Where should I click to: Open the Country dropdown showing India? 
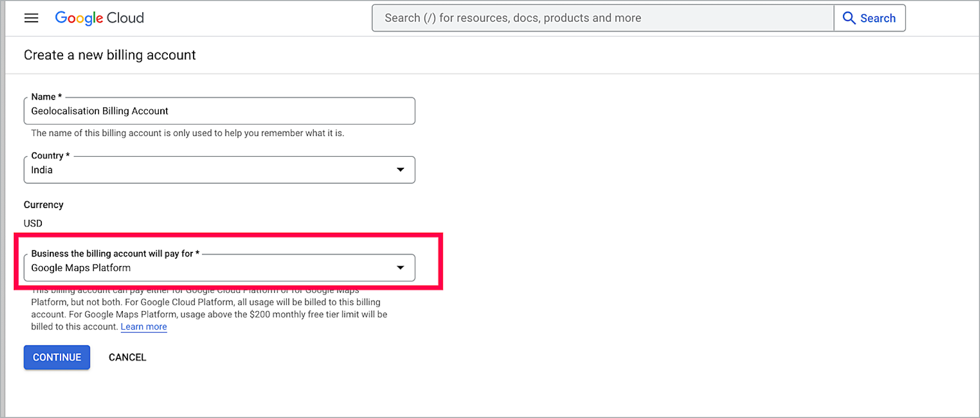219,170
